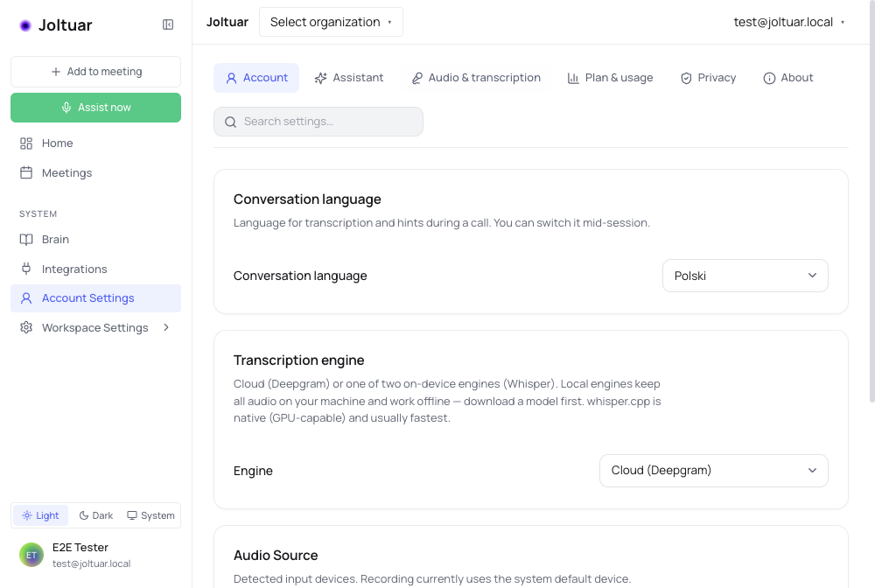
Task: Switch to the Plan & usage tab
Action: pos(611,78)
